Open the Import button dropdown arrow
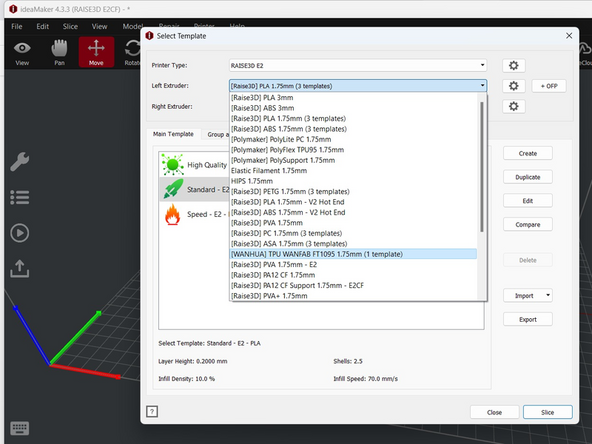The width and height of the screenshot is (592, 444). [x=548, y=295]
